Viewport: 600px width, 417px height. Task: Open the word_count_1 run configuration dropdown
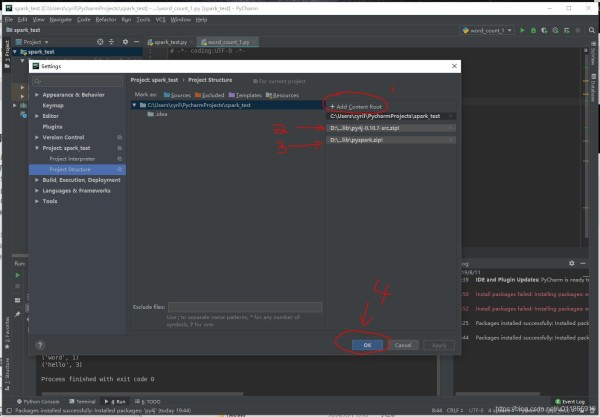pos(487,30)
